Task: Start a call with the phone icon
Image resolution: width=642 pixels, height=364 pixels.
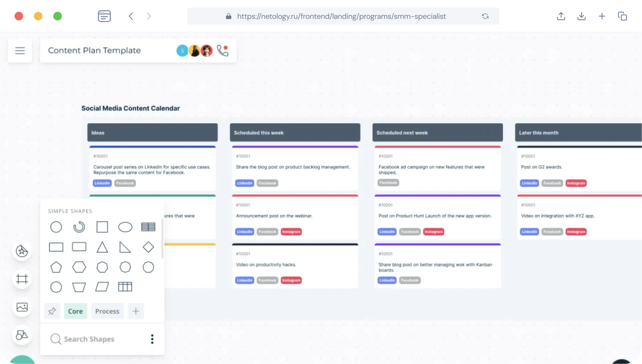Action: coord(222,51)
